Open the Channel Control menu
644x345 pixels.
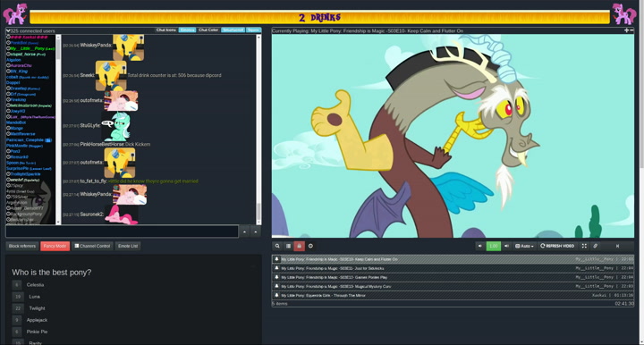pyautogui.click(x=92, y=246)
